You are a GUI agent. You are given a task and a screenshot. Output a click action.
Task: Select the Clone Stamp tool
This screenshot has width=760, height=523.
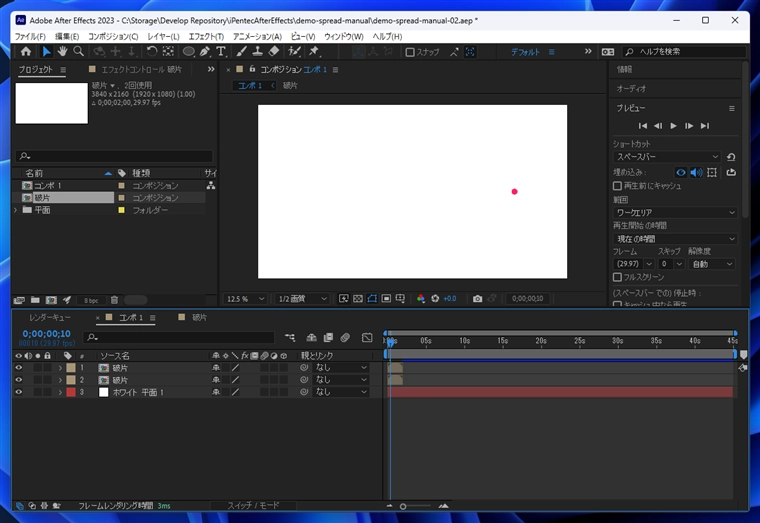point(257,51)
